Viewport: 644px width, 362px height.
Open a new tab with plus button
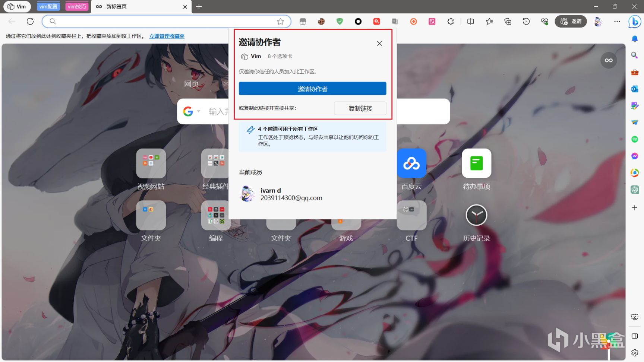(199, 7)
